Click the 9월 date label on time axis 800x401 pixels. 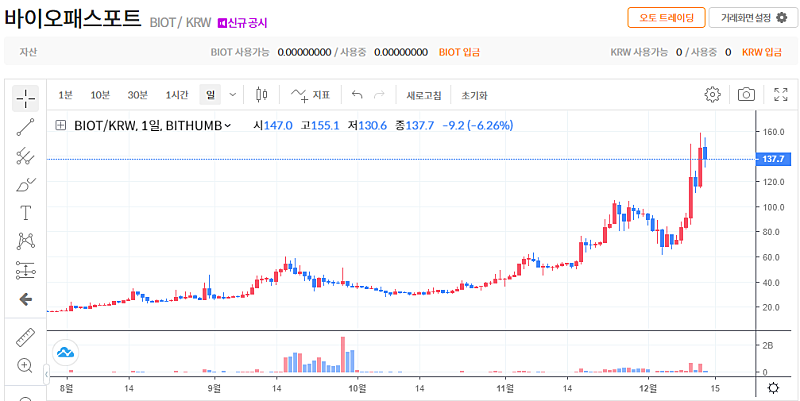click(x=215, y=388)
